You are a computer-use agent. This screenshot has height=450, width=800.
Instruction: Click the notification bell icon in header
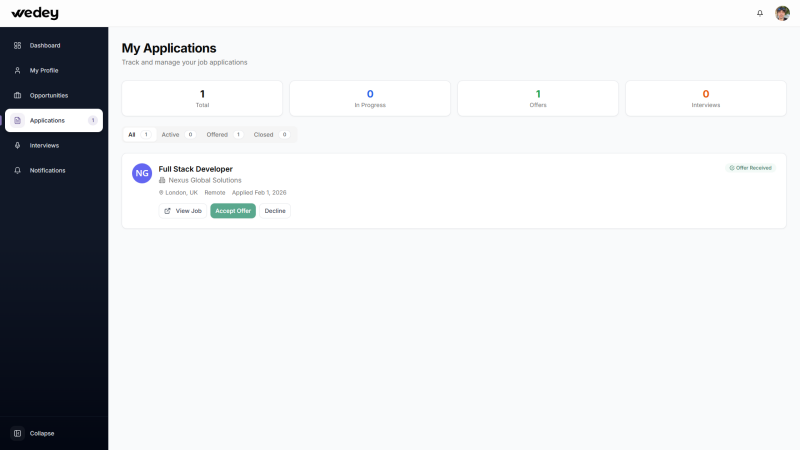[760, 13]
